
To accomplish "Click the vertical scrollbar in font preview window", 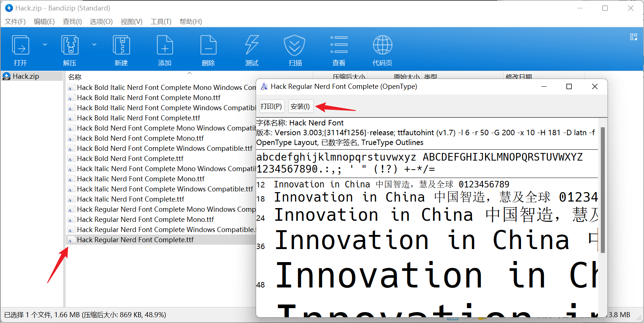I will (x=603, y=190).
